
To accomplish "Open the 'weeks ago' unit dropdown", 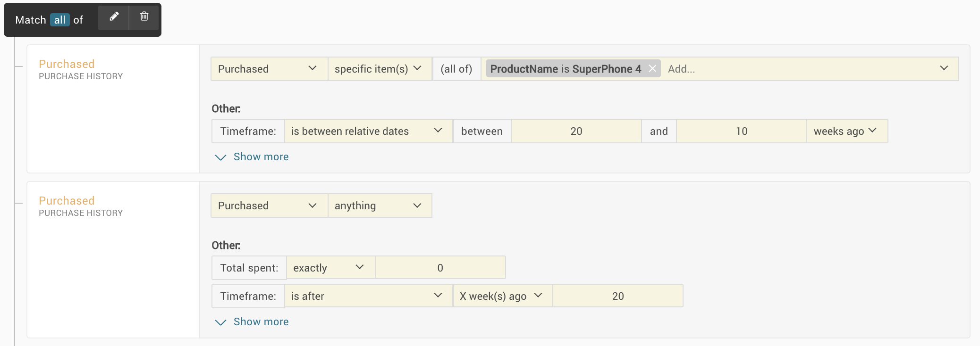I will 846,131.
